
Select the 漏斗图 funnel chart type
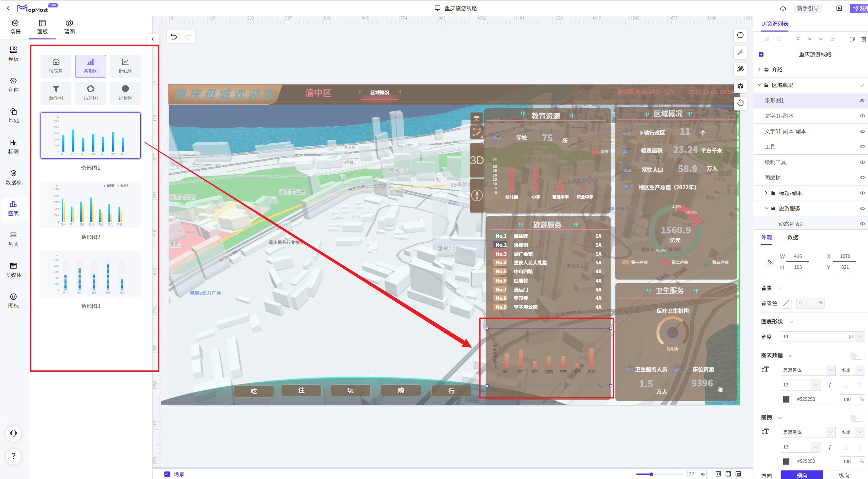pos(56,93)
